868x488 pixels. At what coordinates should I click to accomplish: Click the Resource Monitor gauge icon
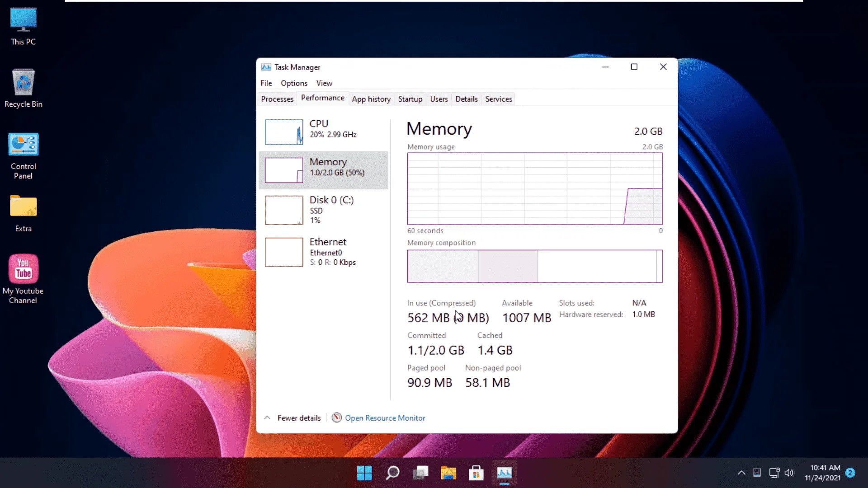[x=336, y=418]
